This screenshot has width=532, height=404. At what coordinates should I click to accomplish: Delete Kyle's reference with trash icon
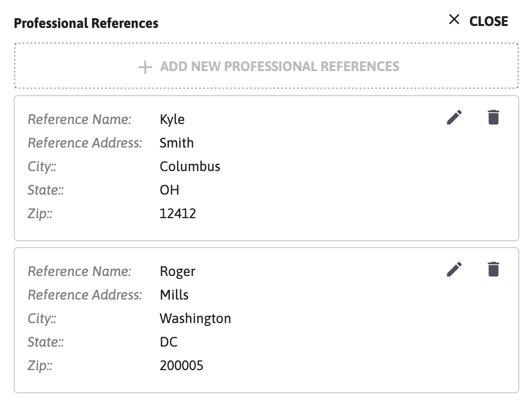click(x=493, y=118)
